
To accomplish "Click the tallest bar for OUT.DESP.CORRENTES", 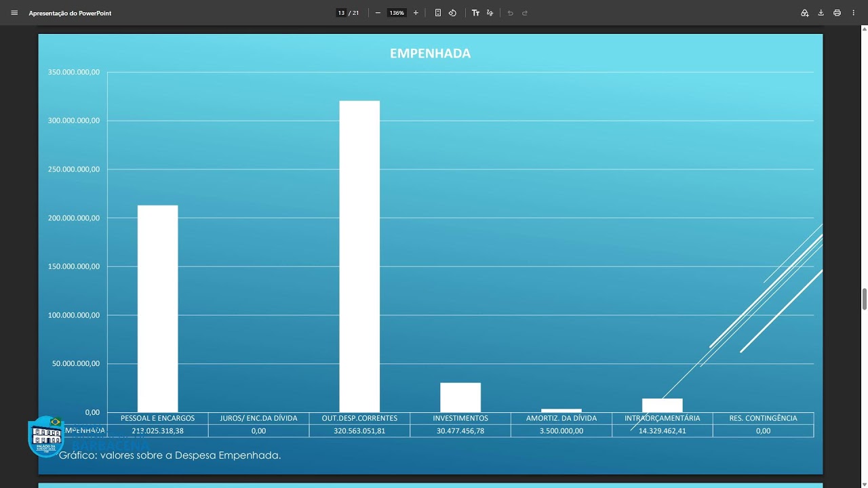I will [359, 256].
